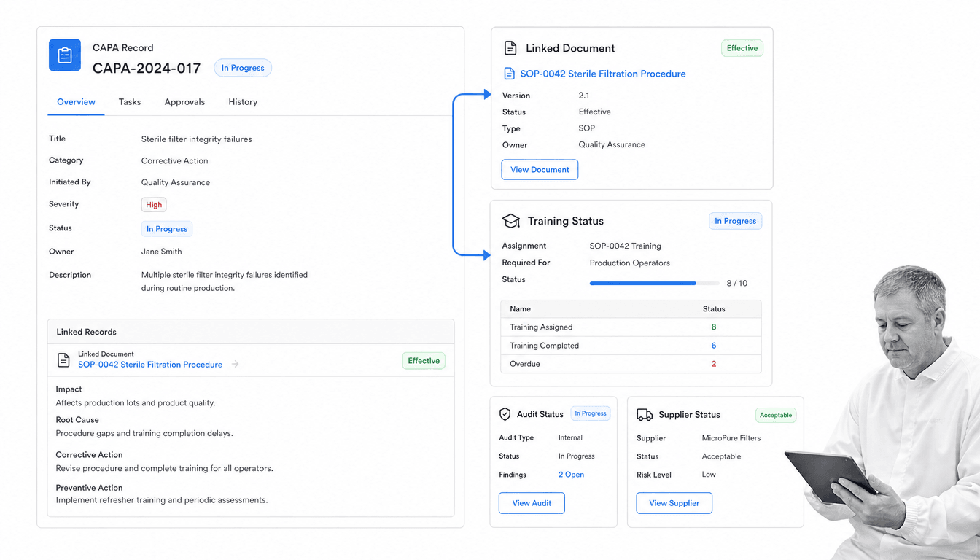Click the Effective badge in Linked Records
Screen dimensions: 980x560
(424, 361)
